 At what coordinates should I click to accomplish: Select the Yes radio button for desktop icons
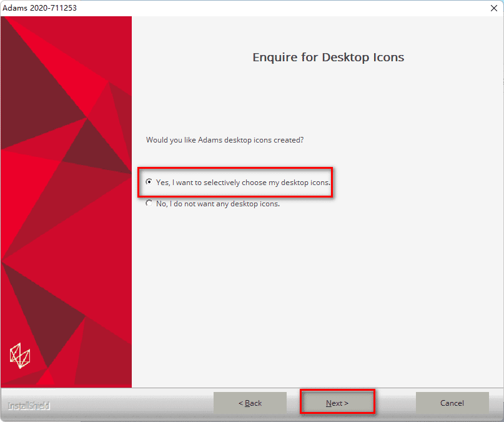coord(149,182)
